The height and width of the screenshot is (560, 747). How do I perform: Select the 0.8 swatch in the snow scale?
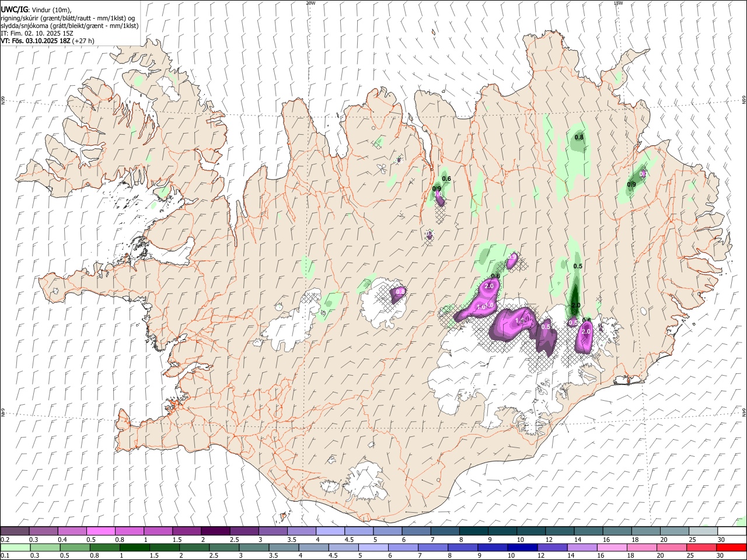pos(130,531)
